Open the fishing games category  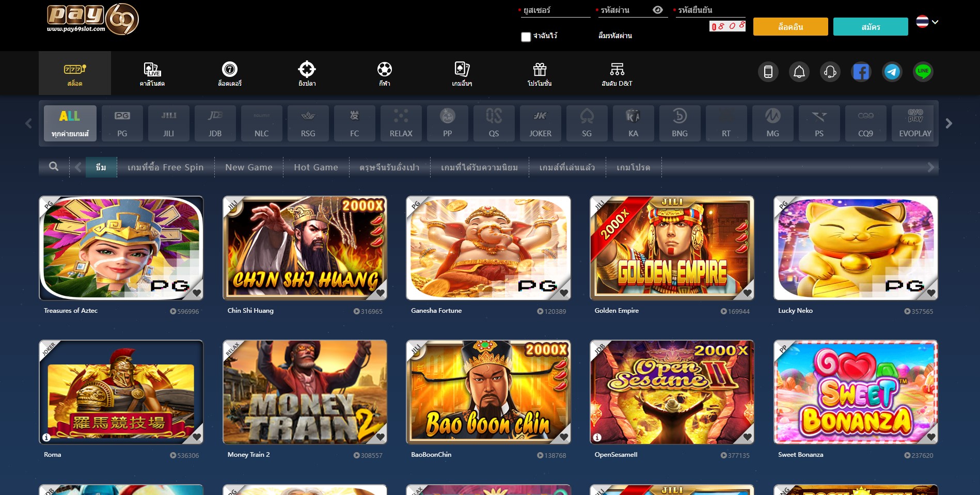307,73
